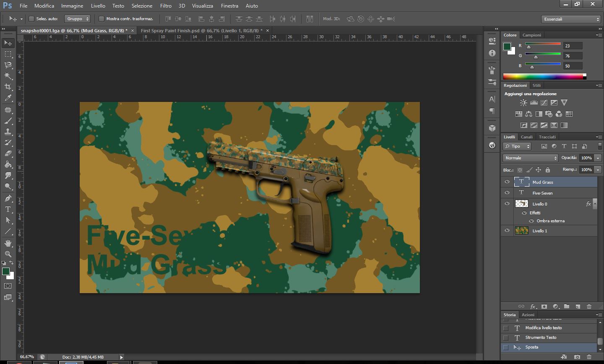Open the Essenziali workspace dropdown

click(x=571, y=19)
